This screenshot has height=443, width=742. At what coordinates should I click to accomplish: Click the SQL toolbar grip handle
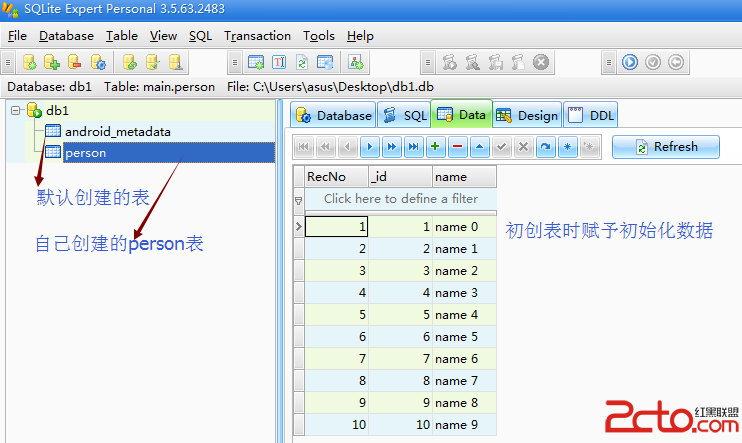[x=427, y=62]
